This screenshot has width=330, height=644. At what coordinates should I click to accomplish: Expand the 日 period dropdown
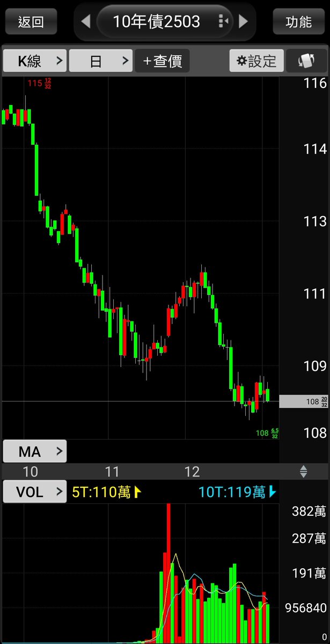[x=101, y=61]
